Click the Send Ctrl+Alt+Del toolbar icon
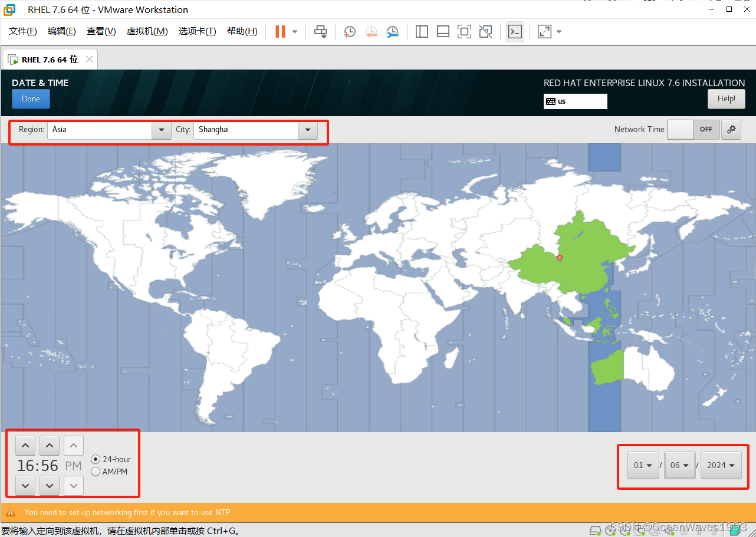This screenshot has width=756, height=537. pos(320,32)
